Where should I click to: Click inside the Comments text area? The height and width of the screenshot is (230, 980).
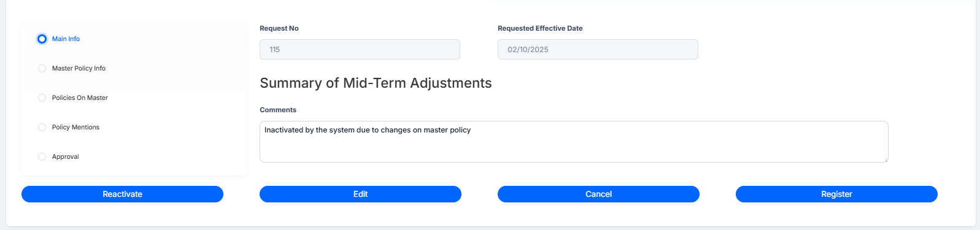click(x=574, y=142)
